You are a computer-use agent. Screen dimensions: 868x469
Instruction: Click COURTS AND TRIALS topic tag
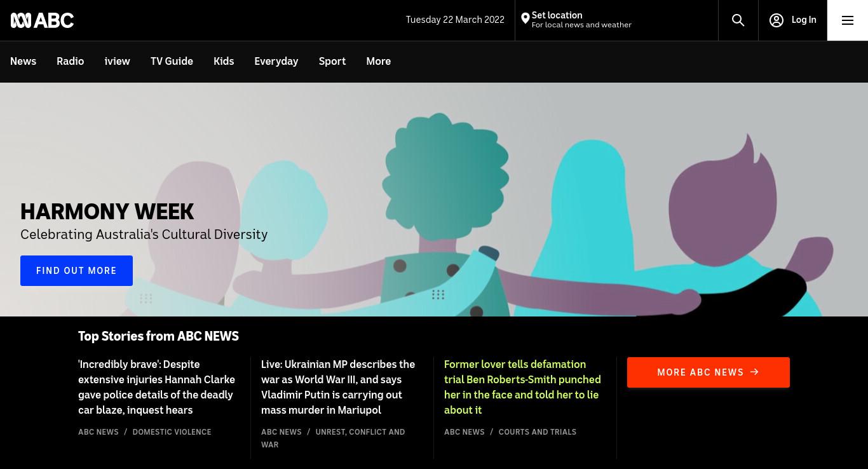(x=537, y=432)
